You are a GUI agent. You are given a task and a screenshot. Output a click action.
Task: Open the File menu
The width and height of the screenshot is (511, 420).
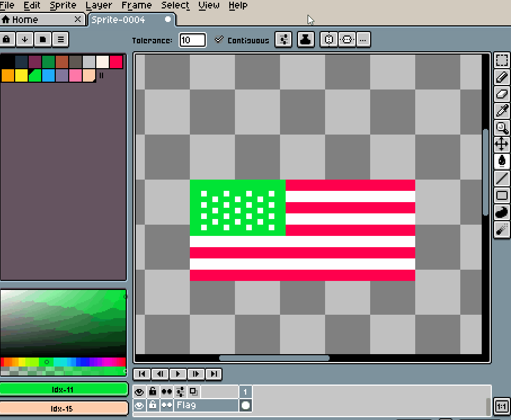tap(7, 5)
